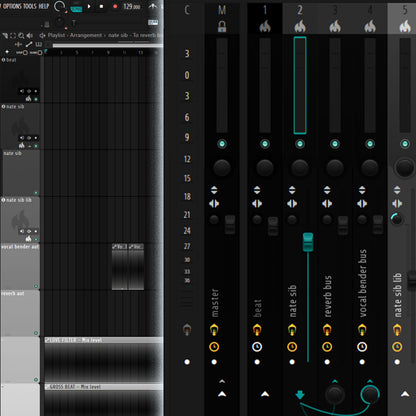
Task: Click the teal nate sib volume fader
Action: [308, 242]
